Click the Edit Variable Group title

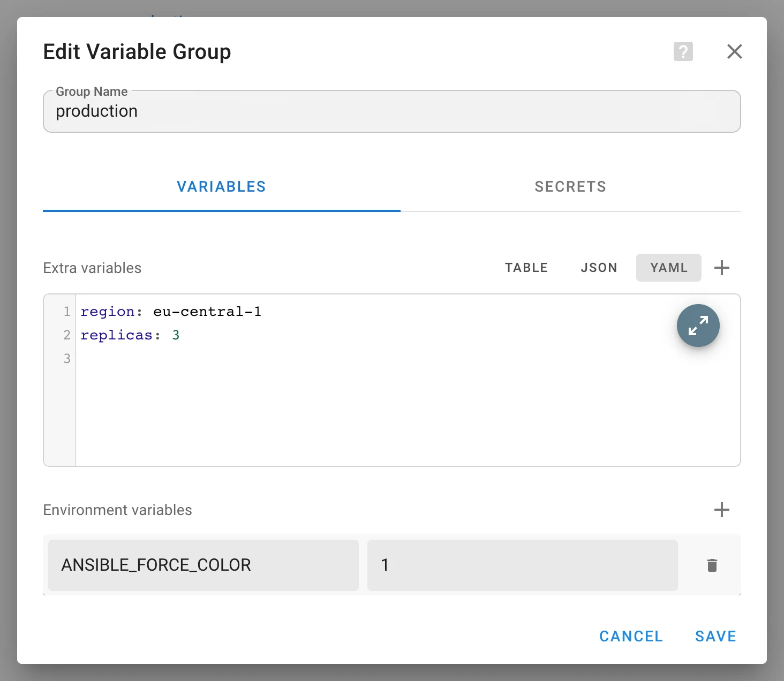coord(137,52)
